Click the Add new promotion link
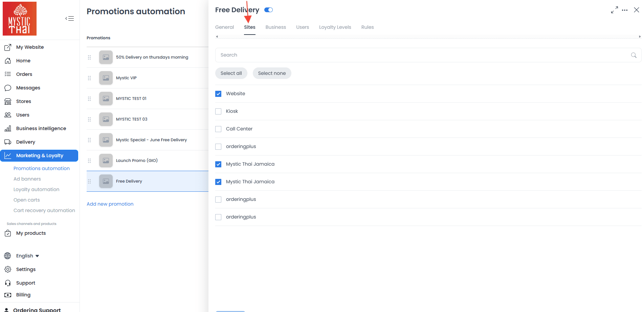This screenshot has width=644, height=312. click(110, 204)
